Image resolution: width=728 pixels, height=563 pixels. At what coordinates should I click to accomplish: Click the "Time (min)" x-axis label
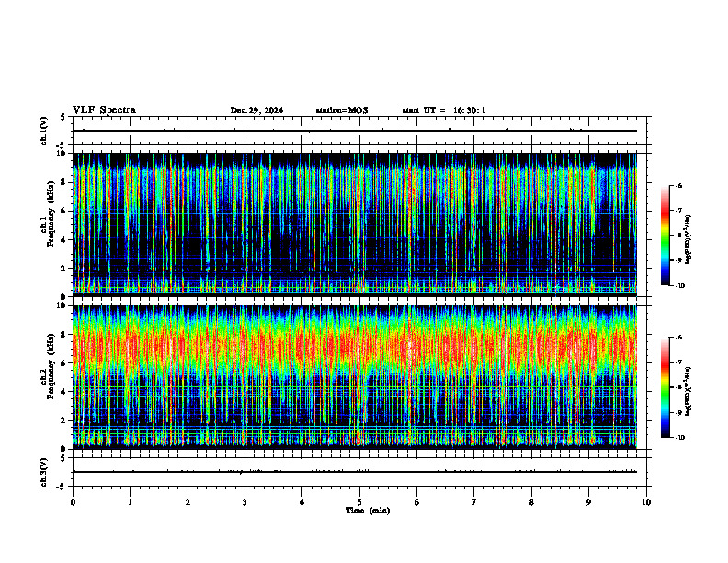click(x=368, y=511)
